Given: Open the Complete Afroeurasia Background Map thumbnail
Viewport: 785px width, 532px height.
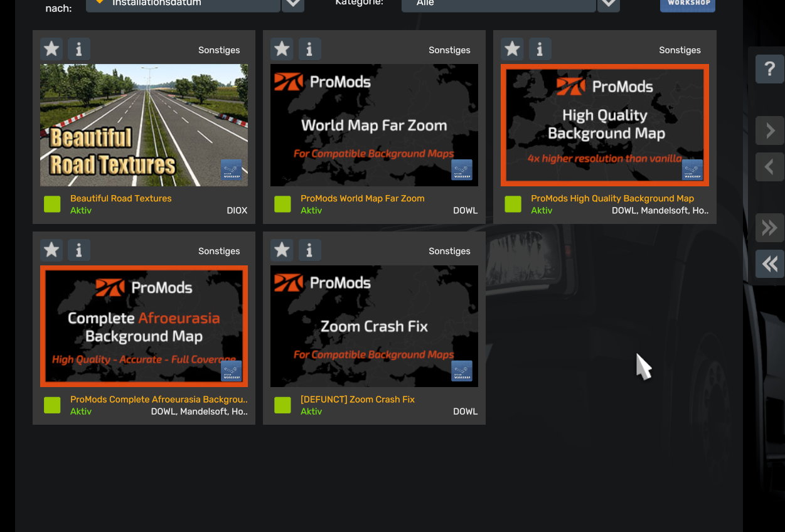Looking at the screenshot, I should [144, 326].
